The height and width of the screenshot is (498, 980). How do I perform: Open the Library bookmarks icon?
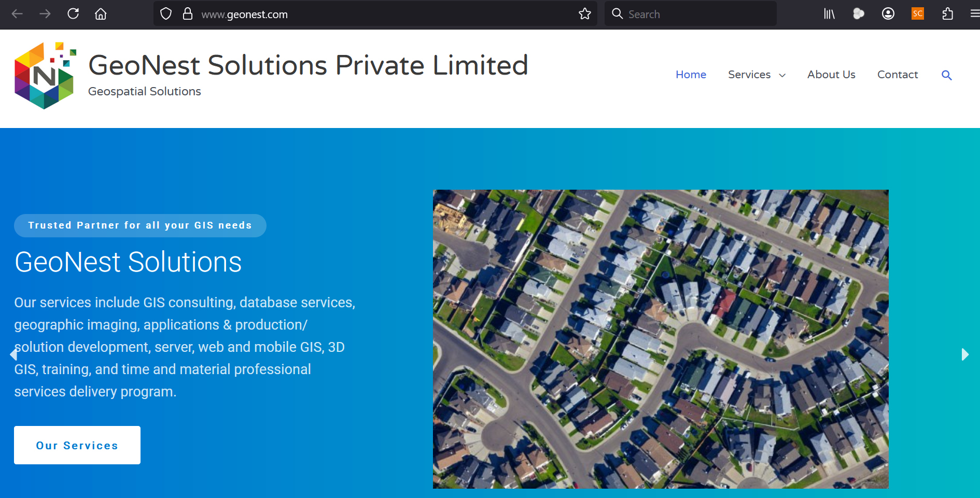click(x=830, y=14)
